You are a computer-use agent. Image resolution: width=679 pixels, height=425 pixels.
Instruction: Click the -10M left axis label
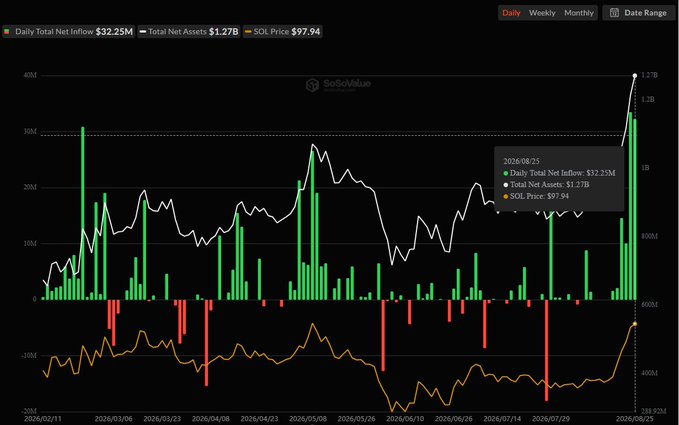29,355
